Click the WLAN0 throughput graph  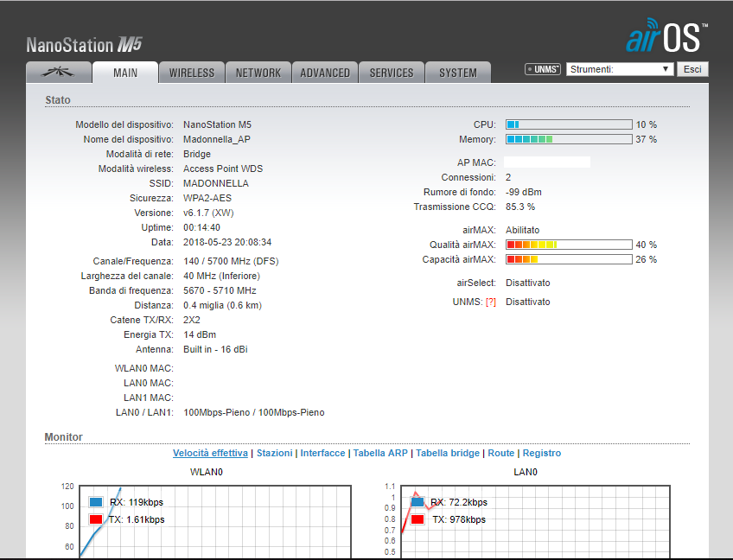[x=215, y=522]
